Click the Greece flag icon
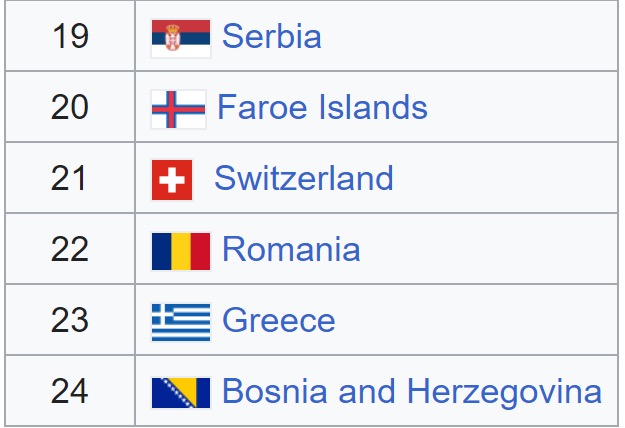Viewport: 625px width, 428px height. coord(181,322)
